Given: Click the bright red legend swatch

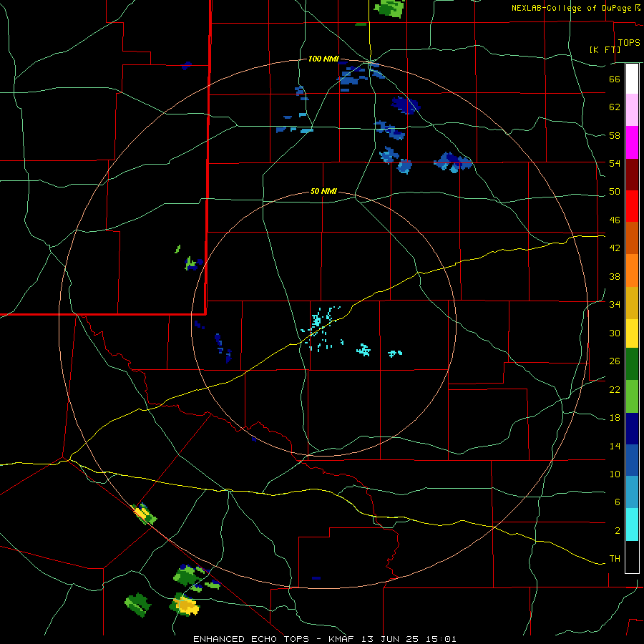Looking at the screenshot, I should pos(632,206).
